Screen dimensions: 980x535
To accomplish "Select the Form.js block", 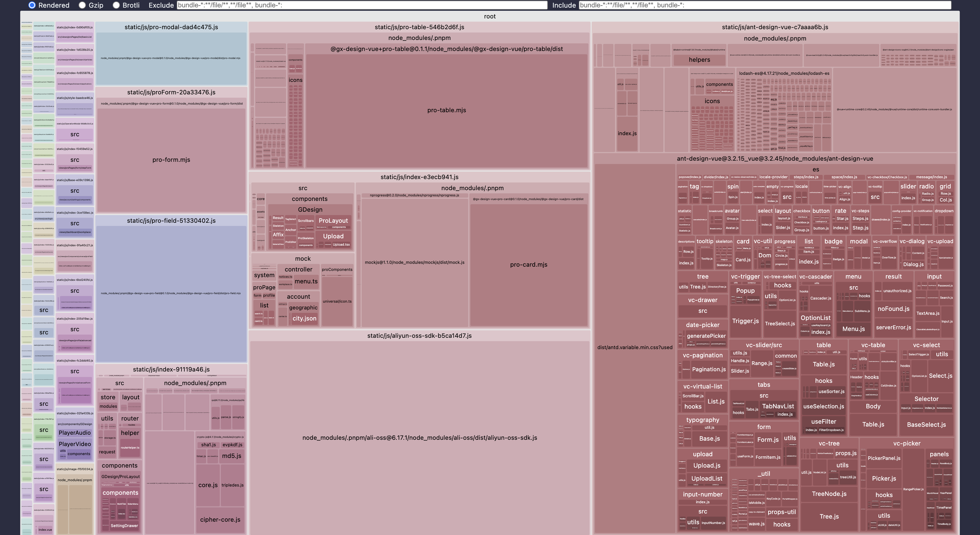I will [x=768, y=440].
